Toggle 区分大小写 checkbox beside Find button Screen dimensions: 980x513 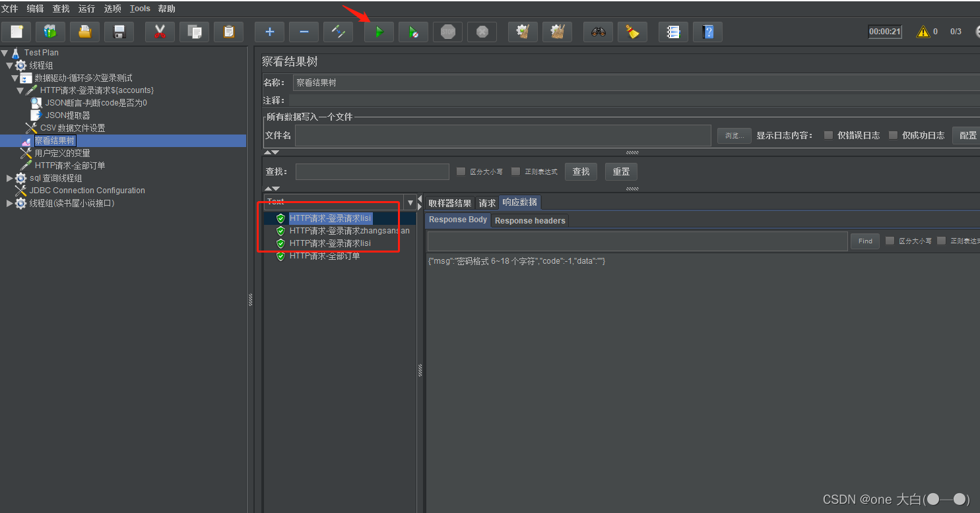coord(890,241)
